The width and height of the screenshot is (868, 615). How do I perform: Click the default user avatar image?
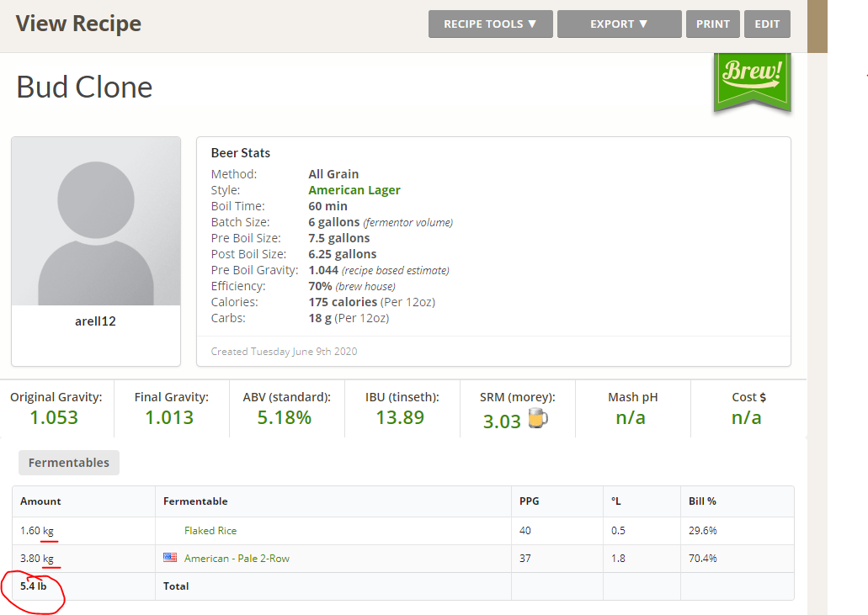pyautogui.click(x=96, y=221)
